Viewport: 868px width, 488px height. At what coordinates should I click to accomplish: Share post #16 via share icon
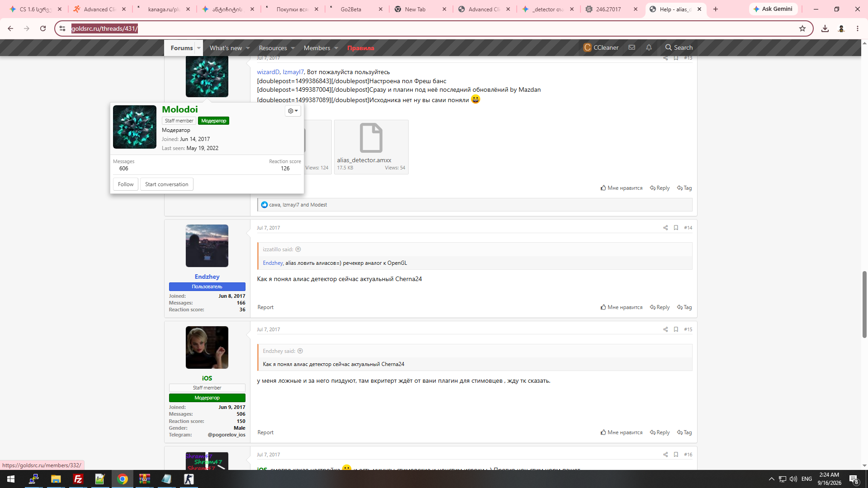pyautogui.click(x=665, y=455)
